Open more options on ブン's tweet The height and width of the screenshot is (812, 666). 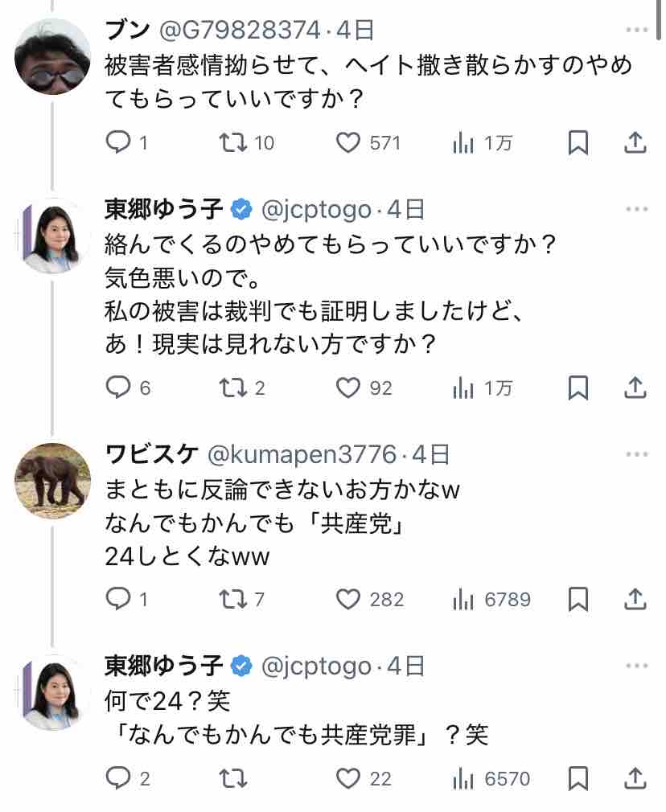point(635,31)
